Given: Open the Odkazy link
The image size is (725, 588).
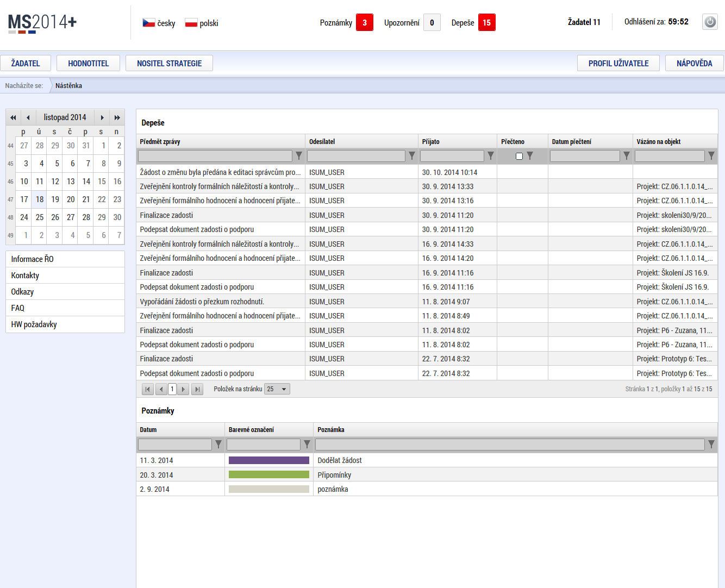Looking at the screenshot, I should click(x=65, y=292).
